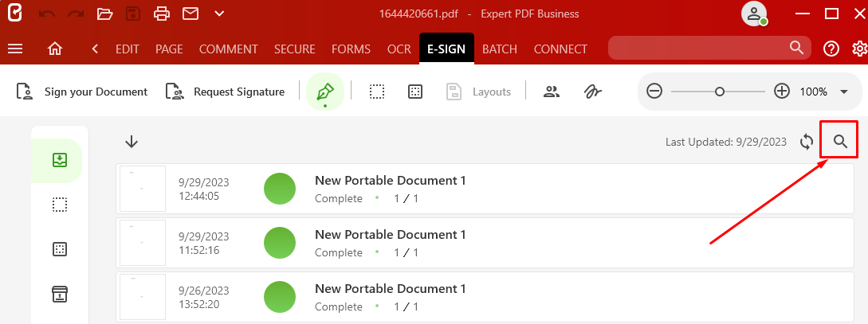Select New Portable Document 1 from 9/26/2023
This screenshot has width=868, height=324.
coord(391,289)
